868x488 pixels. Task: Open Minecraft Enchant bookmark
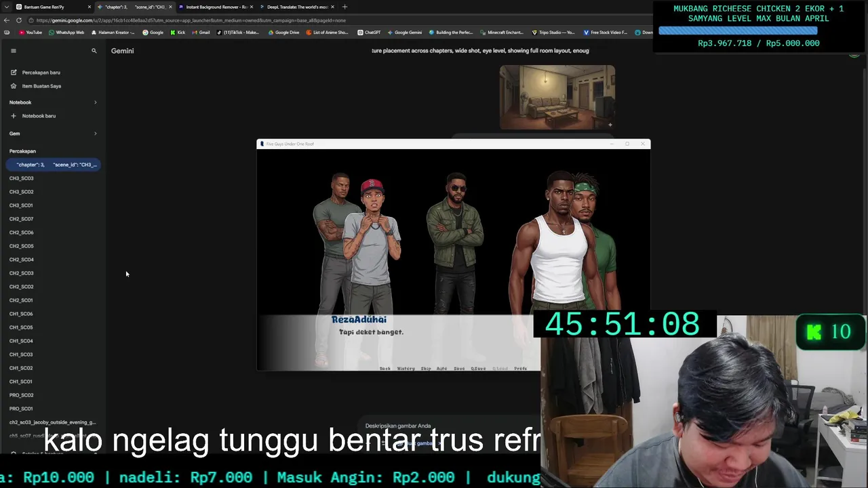coord(502,33)
